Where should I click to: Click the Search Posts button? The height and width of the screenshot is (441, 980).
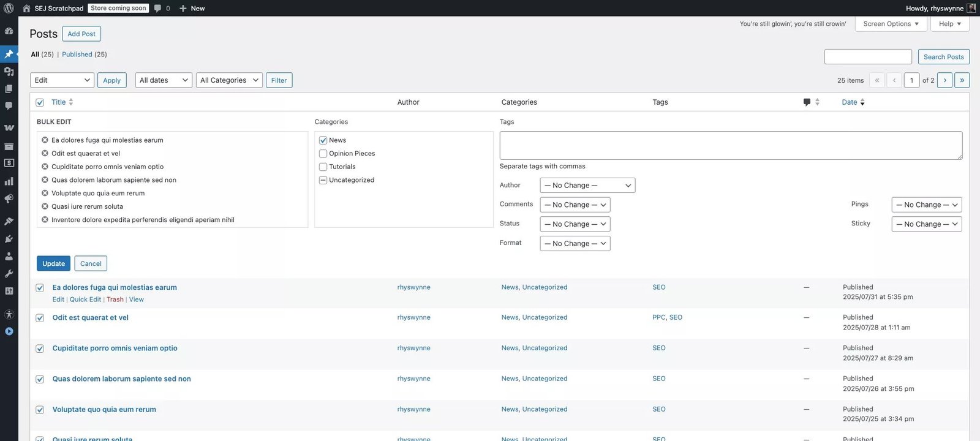click(943, 57)
